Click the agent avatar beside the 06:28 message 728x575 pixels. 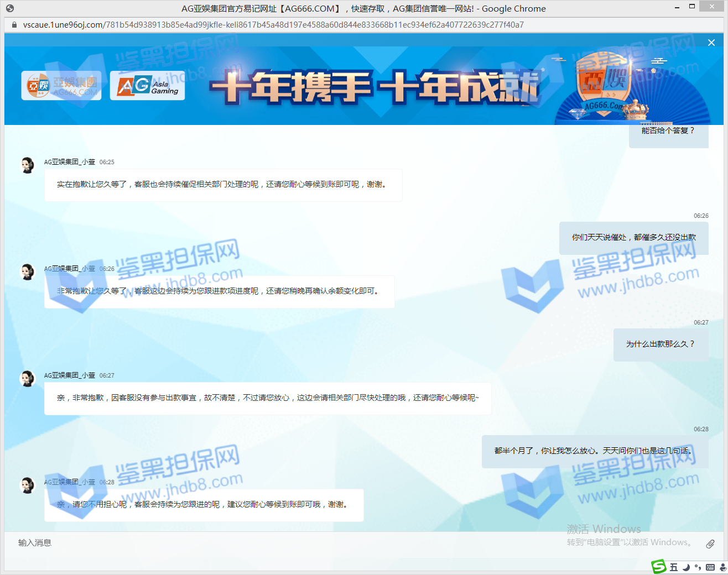[x=27, y=485]
